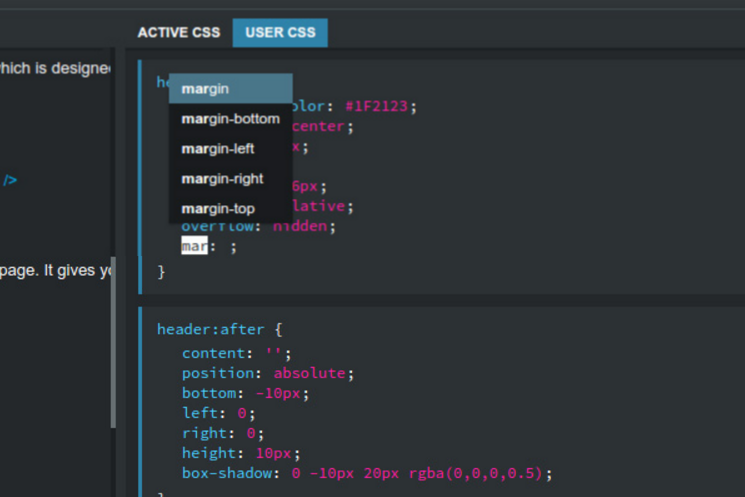Switch to the ACTIVE CSS tab
The width and height of the screenshot is (745, 497).
[x=179, y=33]
